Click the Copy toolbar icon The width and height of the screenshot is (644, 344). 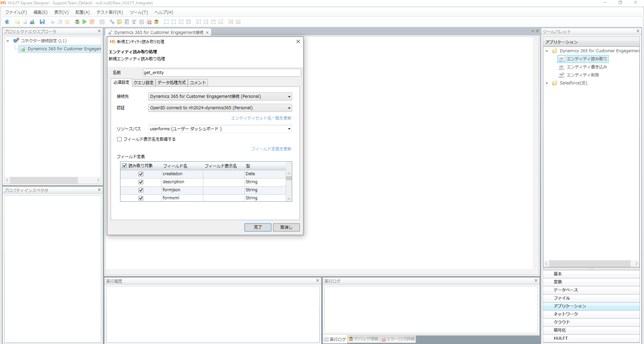click(60, 22)
